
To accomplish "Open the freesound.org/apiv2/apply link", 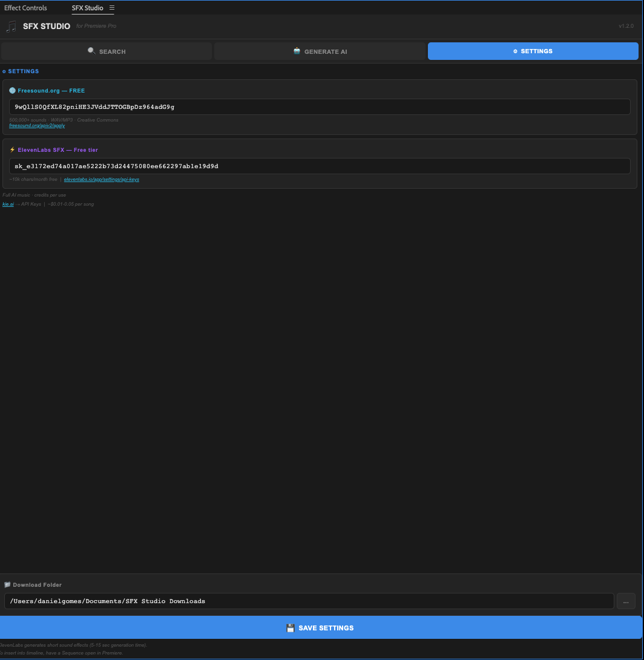I will point(37,125).
